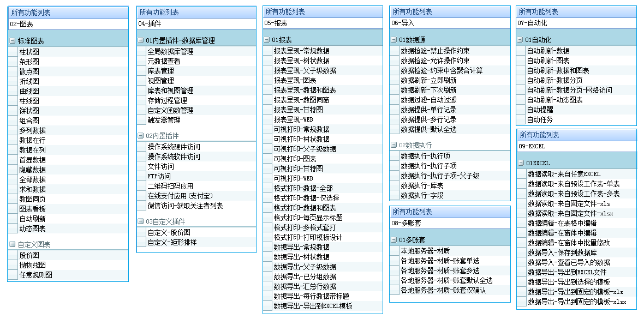Screen dimensions: 644x319
Task: Select the 数据检验-禁止操作约束 row
Action: 450,51
